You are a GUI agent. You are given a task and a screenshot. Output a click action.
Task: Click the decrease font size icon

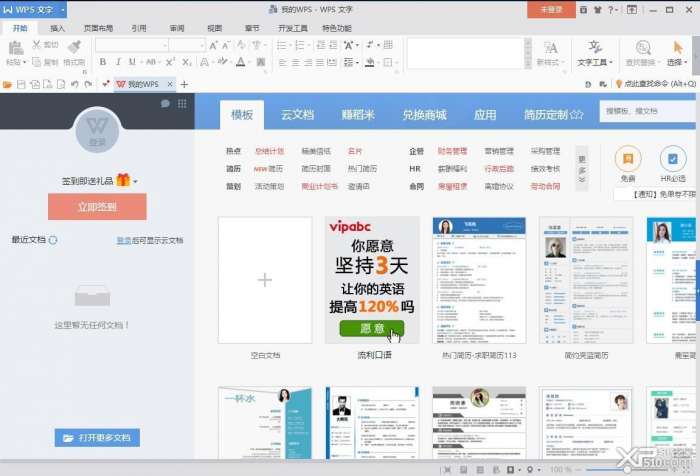226,45
